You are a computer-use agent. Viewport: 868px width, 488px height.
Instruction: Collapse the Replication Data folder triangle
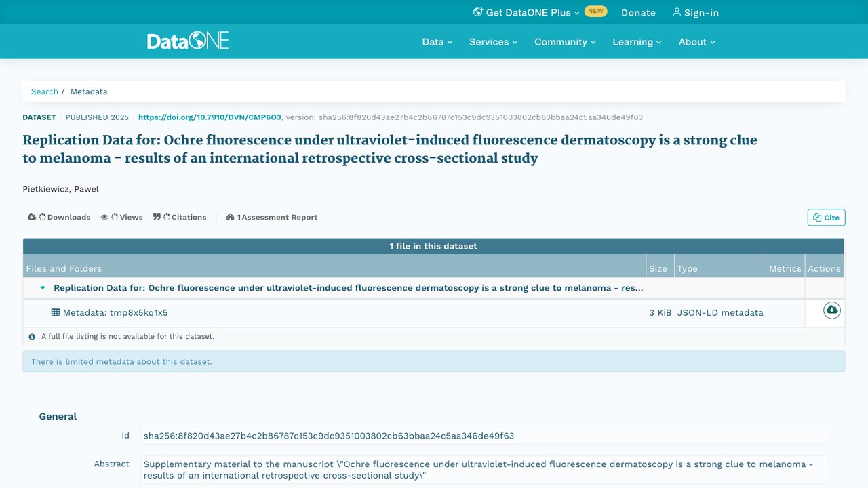[x=43, y=288]
